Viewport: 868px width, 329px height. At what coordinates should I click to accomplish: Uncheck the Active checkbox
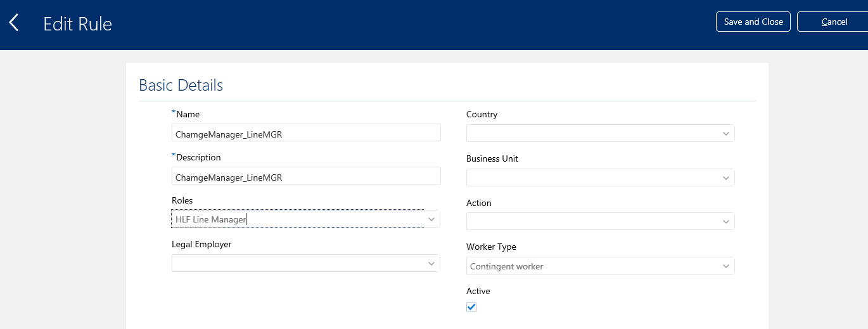(x=471, y=307)
